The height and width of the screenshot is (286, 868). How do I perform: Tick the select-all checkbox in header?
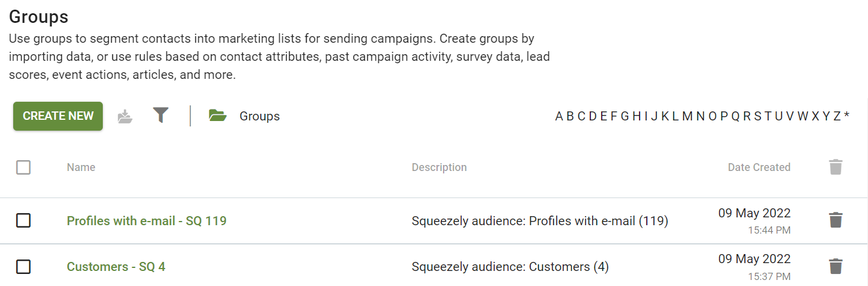tap(23, 167)
